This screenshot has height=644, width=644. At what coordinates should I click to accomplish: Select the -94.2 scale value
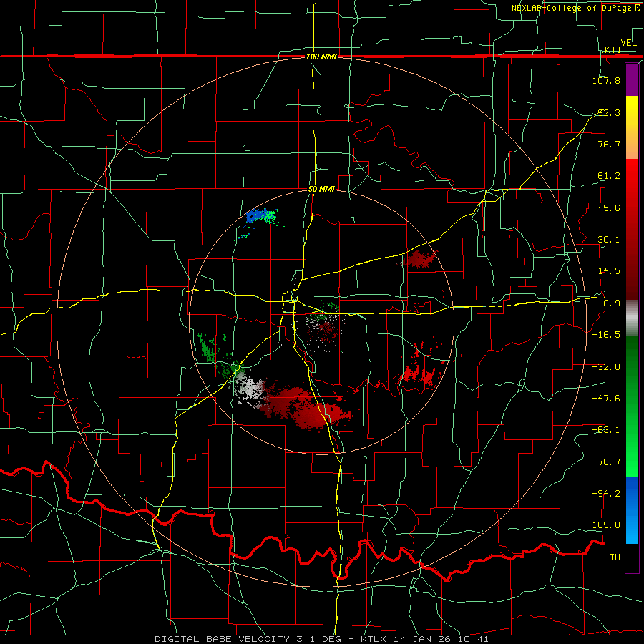pos(606,494)
